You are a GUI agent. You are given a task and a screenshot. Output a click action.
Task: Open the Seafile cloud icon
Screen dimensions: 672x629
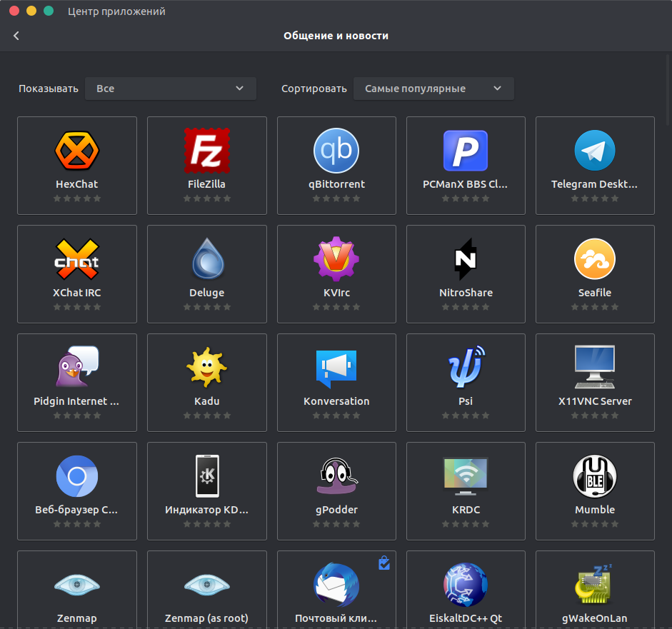coord(595,258)
